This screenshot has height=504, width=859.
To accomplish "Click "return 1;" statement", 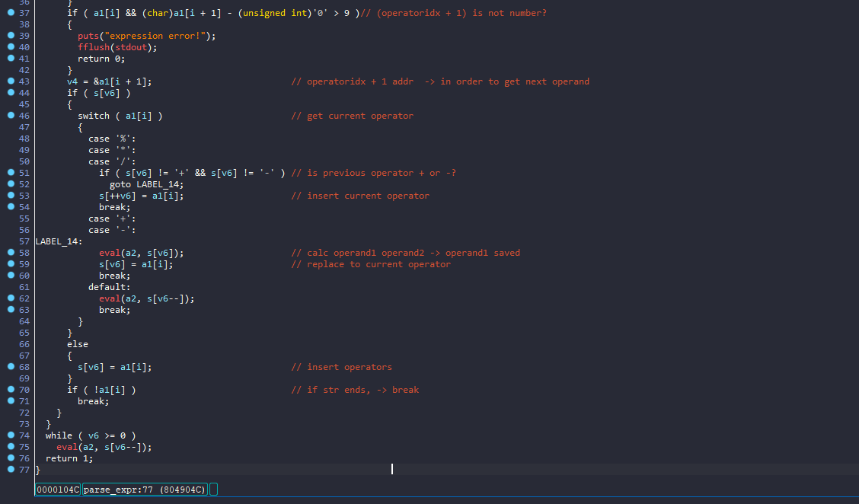I will coord(69,458).
